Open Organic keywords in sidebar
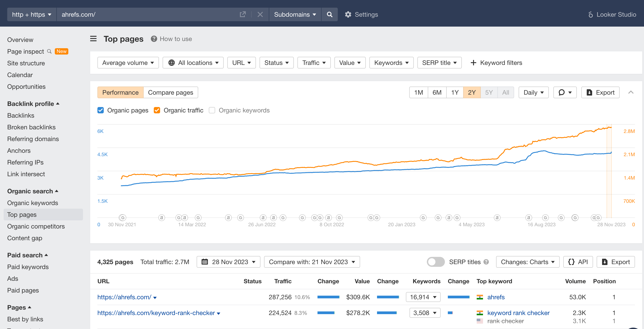 [32, 203]
